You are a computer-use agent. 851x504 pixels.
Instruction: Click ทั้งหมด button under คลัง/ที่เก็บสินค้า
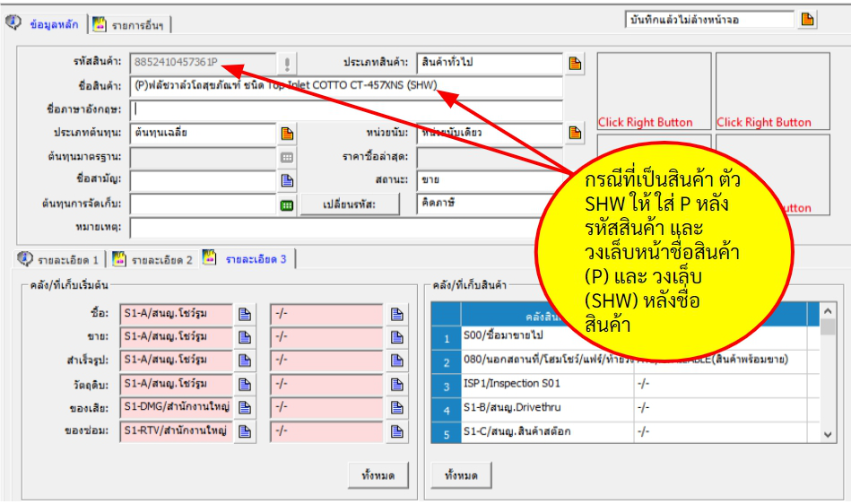click(461, 476)
